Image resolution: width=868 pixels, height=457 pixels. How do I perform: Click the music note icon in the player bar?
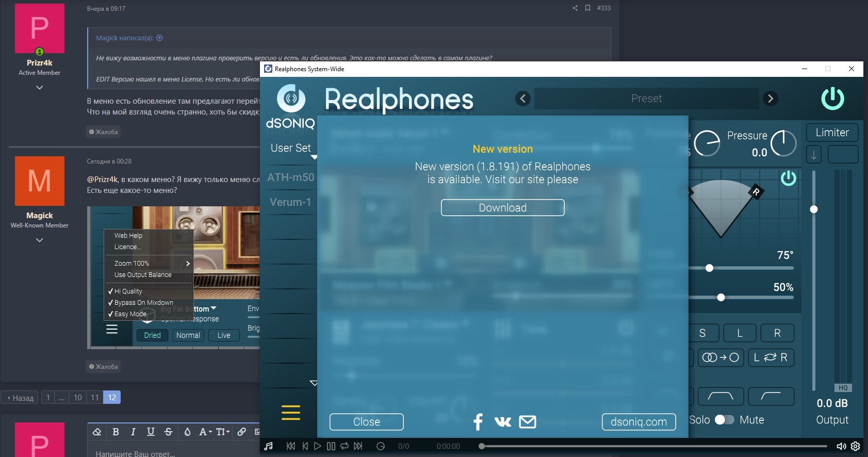[269, 446]
